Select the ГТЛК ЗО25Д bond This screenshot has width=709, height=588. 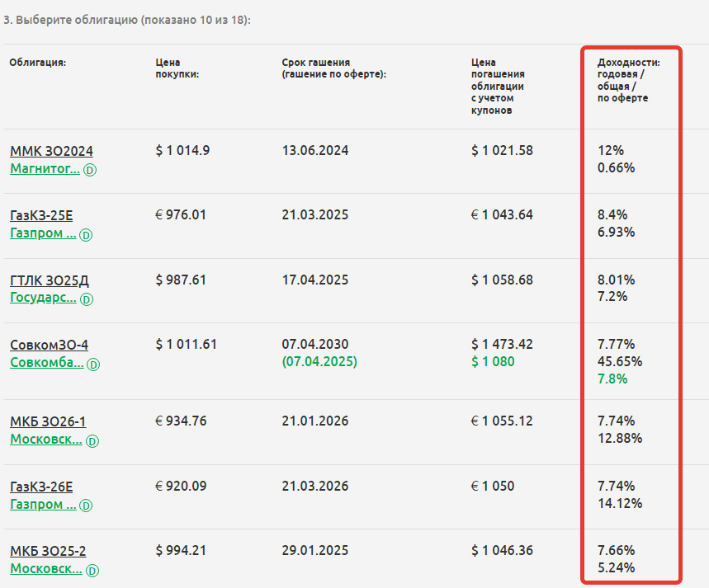point(50,280)
